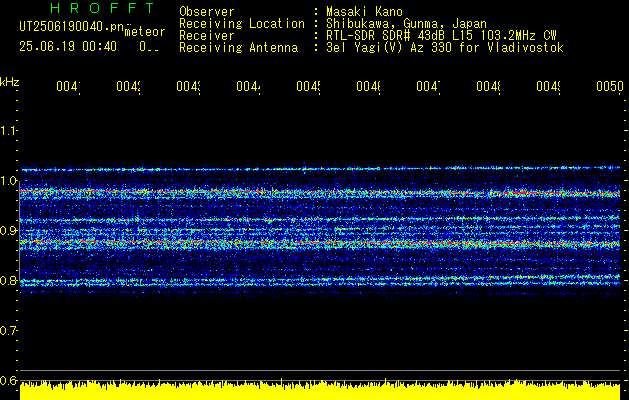Click the 0.8 frequency axis label

tap(8, 280)
